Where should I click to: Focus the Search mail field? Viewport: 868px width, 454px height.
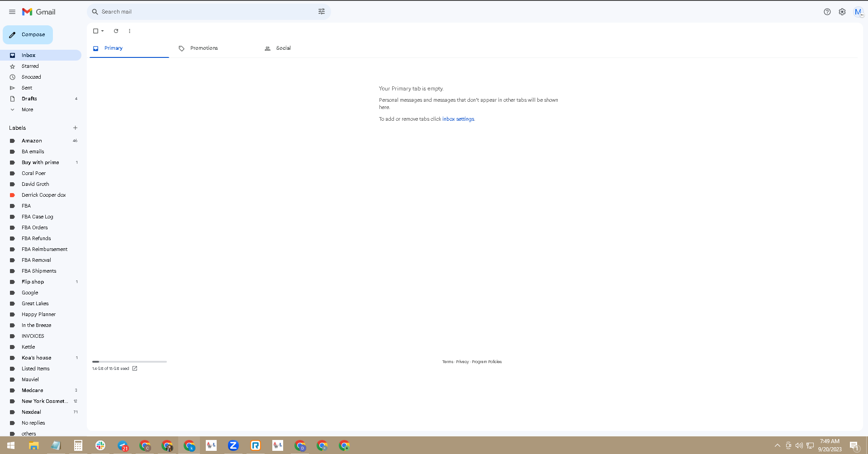[208, 12]
